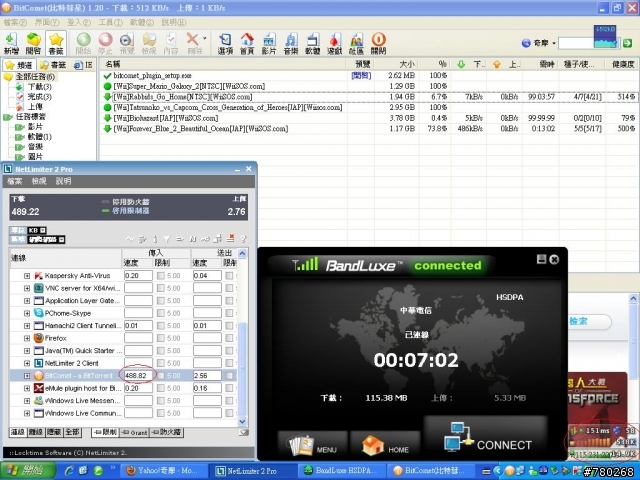Check the incoming limit box for VNC server
The image size is (640, 480).
point(161,289)
